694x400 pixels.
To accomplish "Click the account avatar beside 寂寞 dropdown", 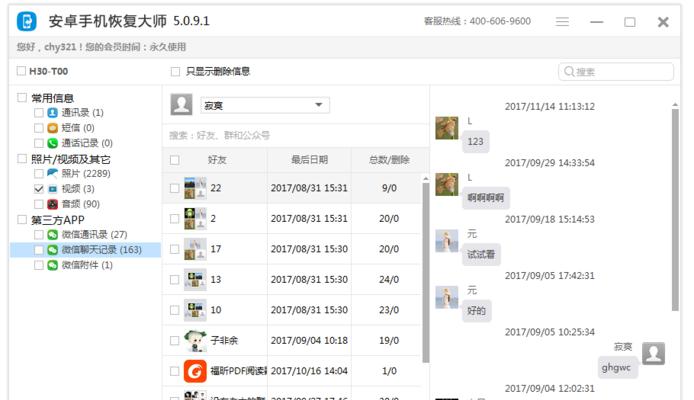I will click(181, 104).
